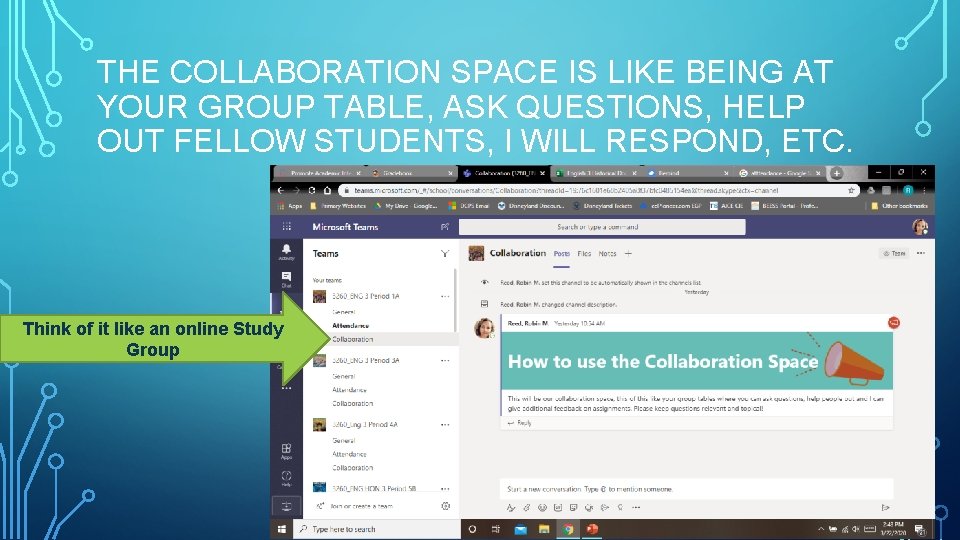
Task: Switch to the Notes tab
Action: [x=607, y=253]
